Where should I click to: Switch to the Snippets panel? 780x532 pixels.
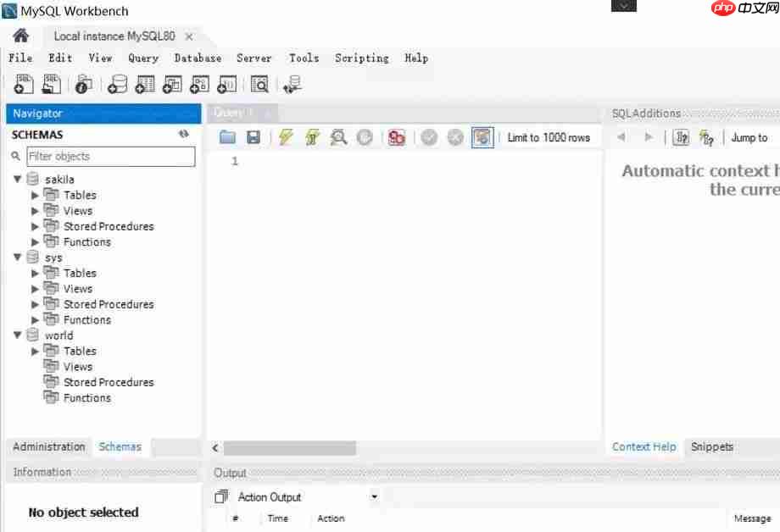point(711,446)
